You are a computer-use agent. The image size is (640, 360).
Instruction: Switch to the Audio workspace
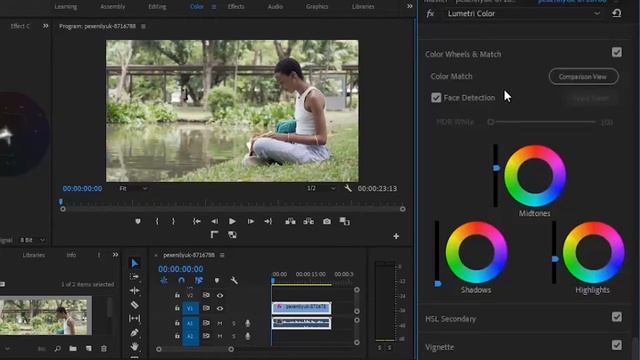coord(275,7)
